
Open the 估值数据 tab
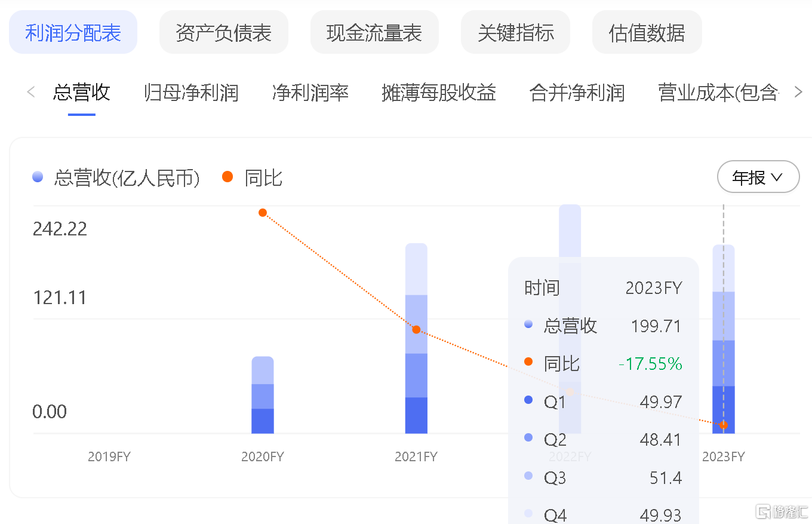click(x=647, y=32)
